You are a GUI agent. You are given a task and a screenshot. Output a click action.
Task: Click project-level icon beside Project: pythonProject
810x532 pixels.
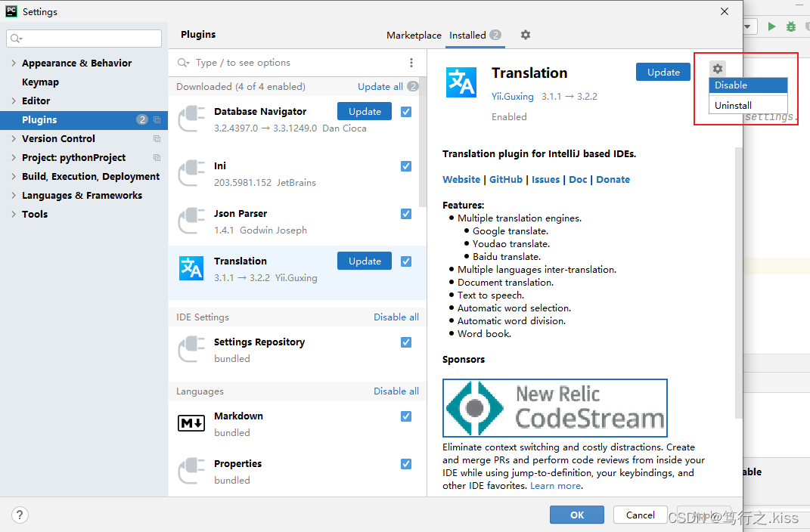coord(157,157)
